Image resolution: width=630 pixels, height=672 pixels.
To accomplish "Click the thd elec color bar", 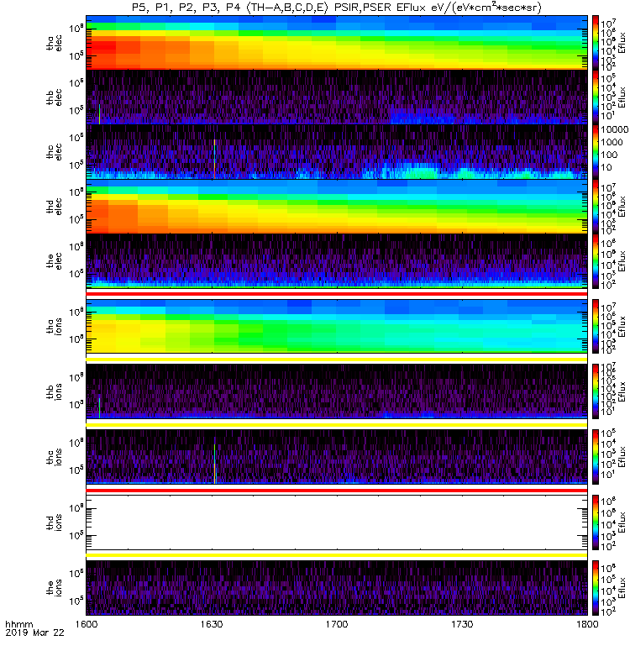I will pos(596,206).
